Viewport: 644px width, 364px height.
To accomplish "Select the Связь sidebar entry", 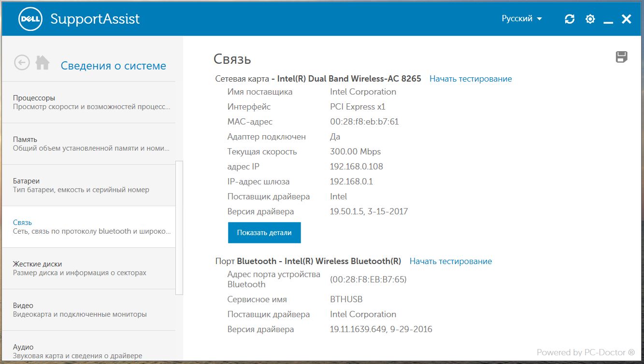I will tap(88, 227).
